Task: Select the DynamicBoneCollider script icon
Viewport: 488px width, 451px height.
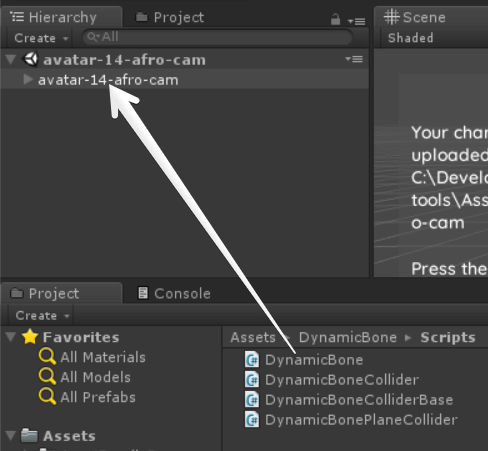Action: (x=252, y=380)
